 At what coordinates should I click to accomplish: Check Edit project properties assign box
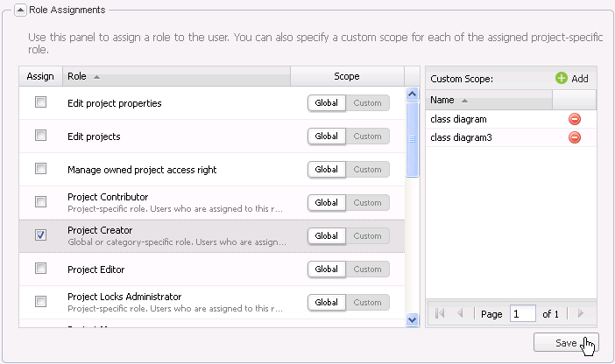point(40,102)
